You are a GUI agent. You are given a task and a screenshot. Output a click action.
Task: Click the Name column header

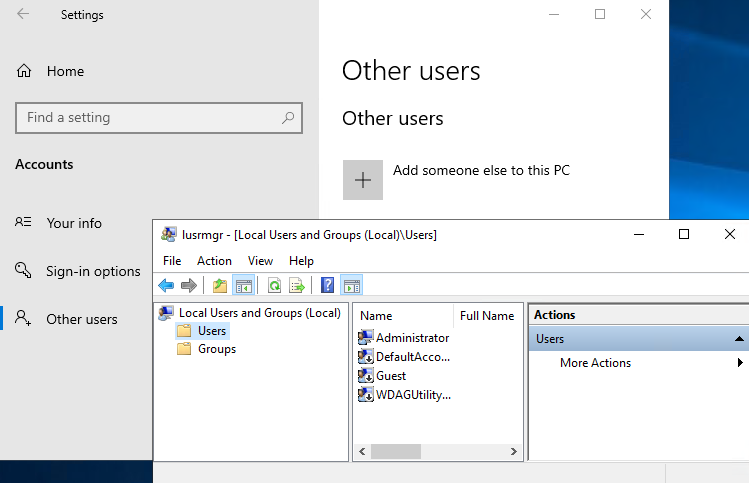[376, 316]
